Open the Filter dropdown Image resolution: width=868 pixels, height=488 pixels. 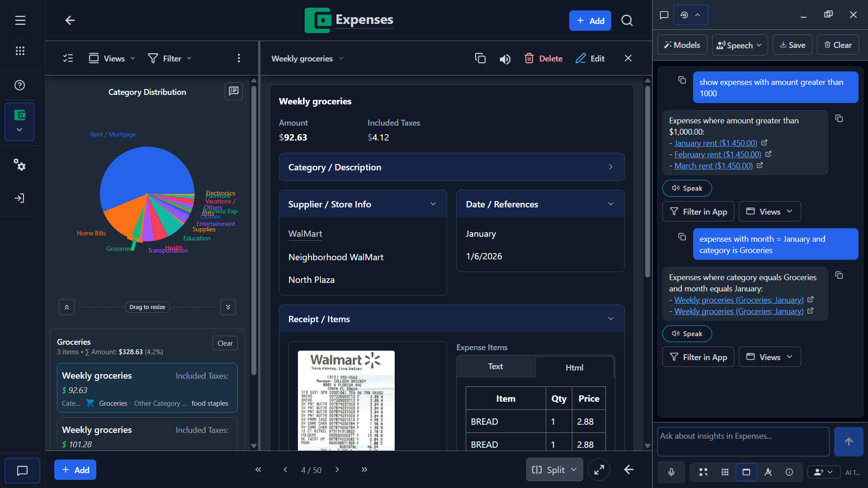click(x=170, y=58)
